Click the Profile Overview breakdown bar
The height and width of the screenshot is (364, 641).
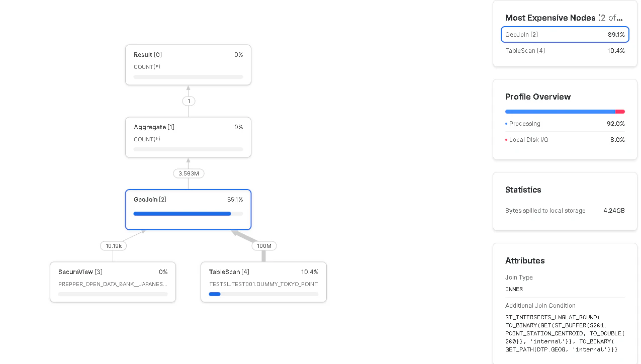click(x=565, y=112)
